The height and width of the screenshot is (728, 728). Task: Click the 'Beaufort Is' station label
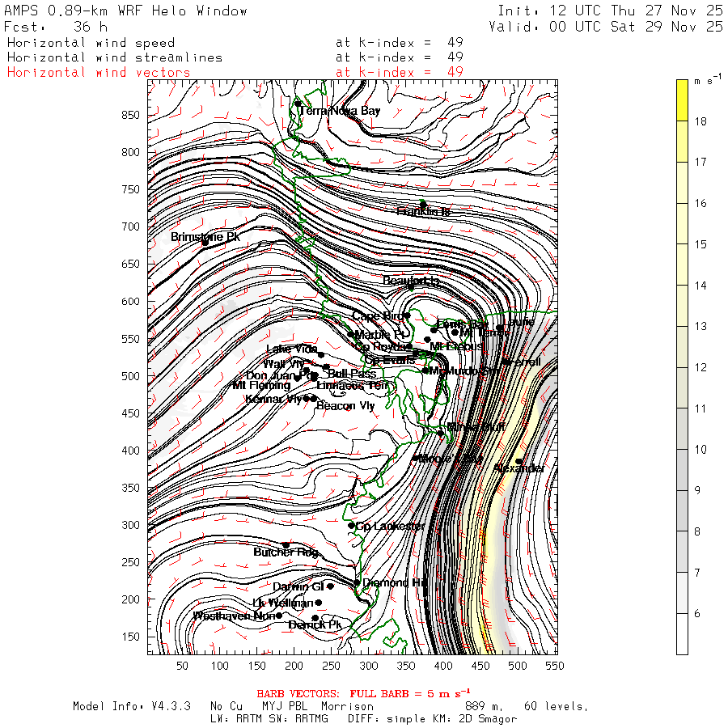(x=411, y=281)
